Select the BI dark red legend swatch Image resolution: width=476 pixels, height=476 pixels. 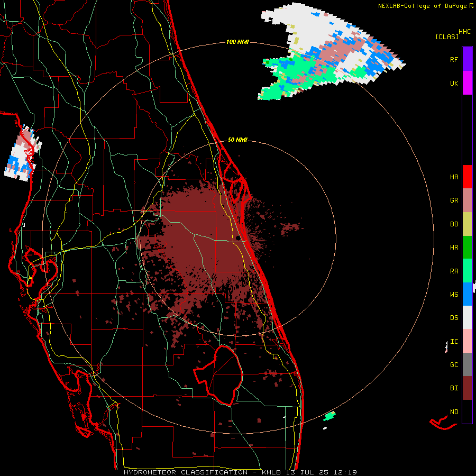pos(467,388)
